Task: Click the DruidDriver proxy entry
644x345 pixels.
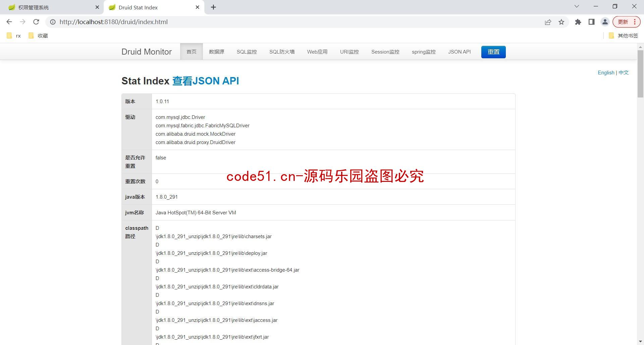Action: tap(196, 142)
